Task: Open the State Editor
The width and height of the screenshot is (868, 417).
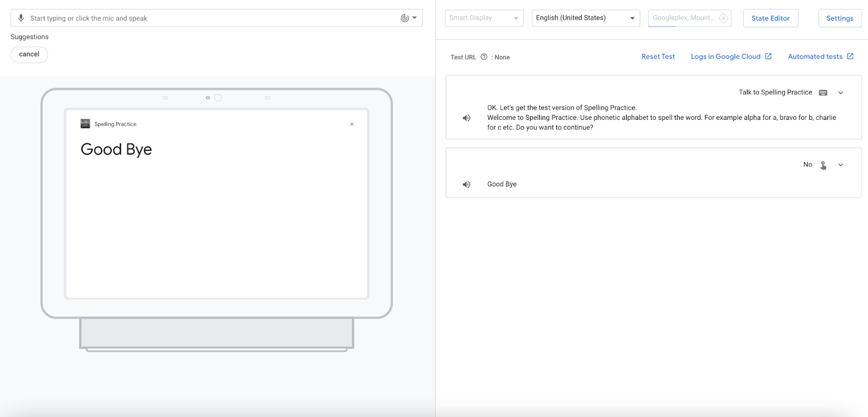Action: [x=770, y=18]
